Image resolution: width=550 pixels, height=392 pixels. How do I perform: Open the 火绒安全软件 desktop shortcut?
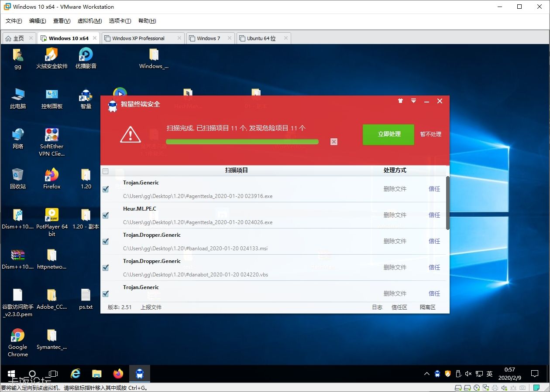[x=52, y=58]
